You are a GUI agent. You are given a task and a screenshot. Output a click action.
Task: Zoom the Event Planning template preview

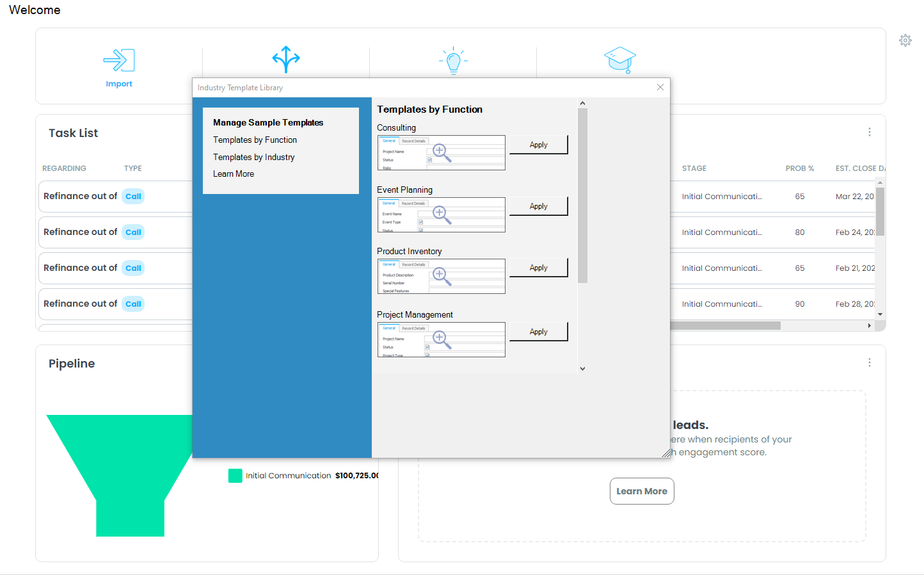click(442, 215)
